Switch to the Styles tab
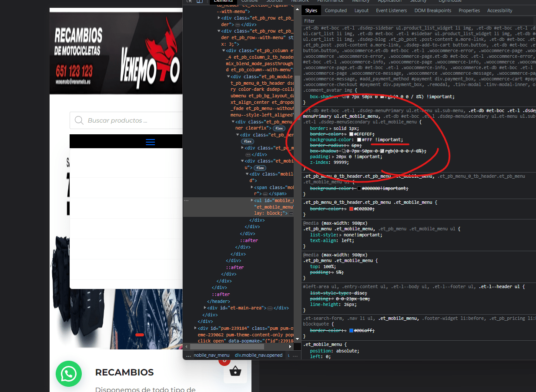The image size is (536, 392). 312,10
